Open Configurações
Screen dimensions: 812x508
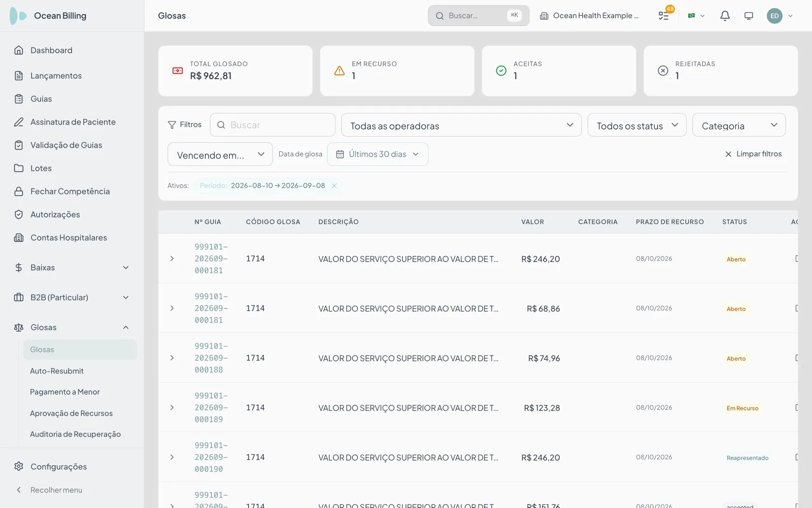coord(72,466)
